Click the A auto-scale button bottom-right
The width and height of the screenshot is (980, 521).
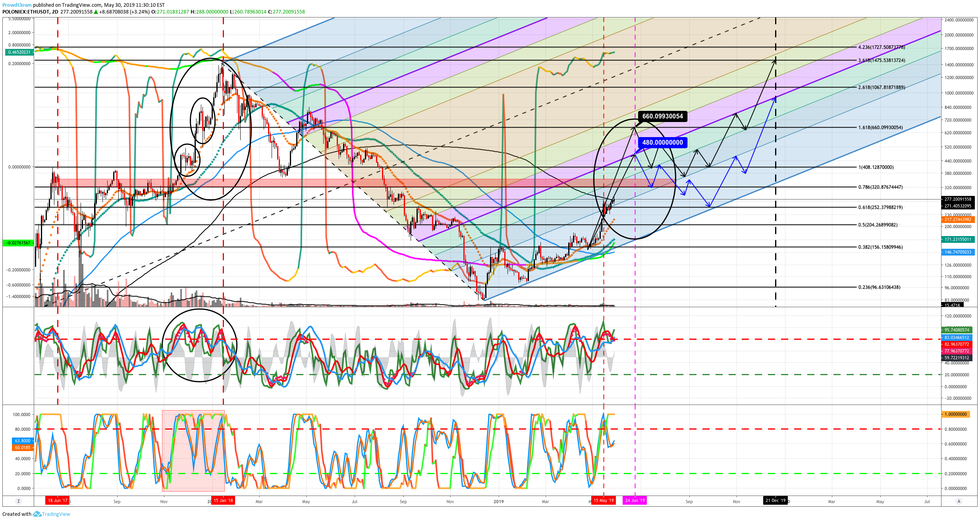tap(959, 501)
